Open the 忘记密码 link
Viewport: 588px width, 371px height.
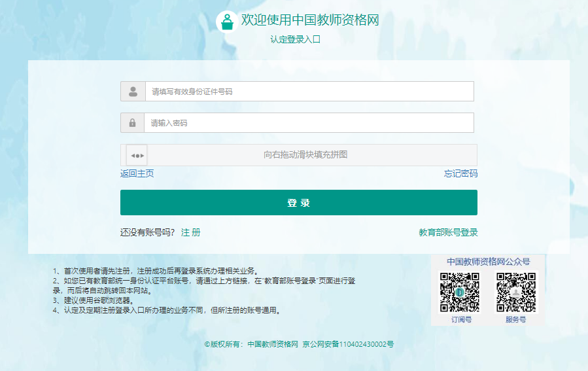pyautogui.click(x=460, y=173)
